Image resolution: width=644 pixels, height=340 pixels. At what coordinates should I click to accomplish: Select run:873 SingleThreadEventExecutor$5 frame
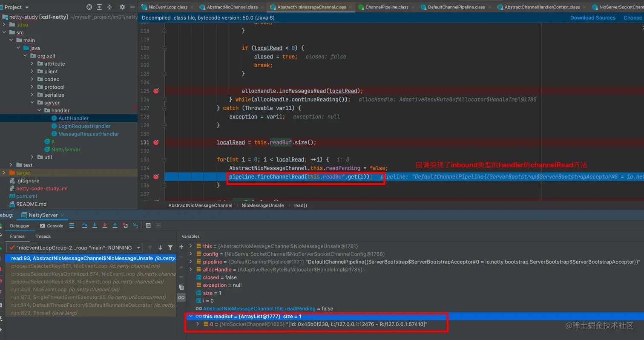(91, 297)
